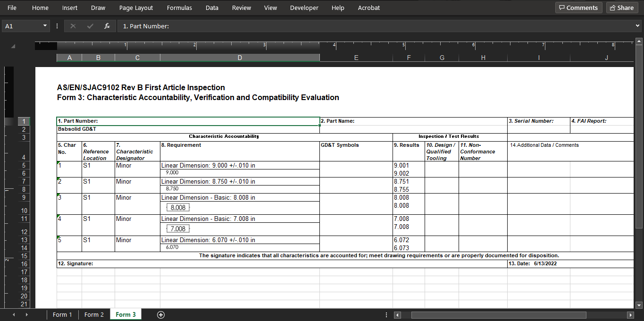
Task: Add a new sheet with plus icon
Action: 160,315
